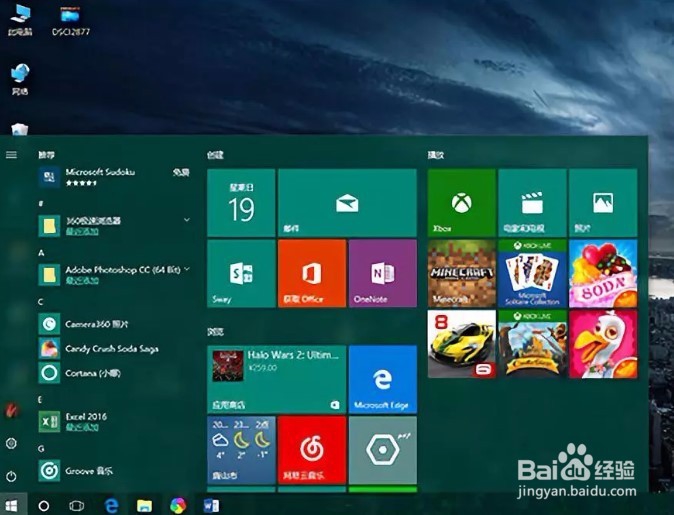Expand the Start menu hamburger button
Viewport: 674px width, 515px height.
pyautogui.click(x=12, y=155)
